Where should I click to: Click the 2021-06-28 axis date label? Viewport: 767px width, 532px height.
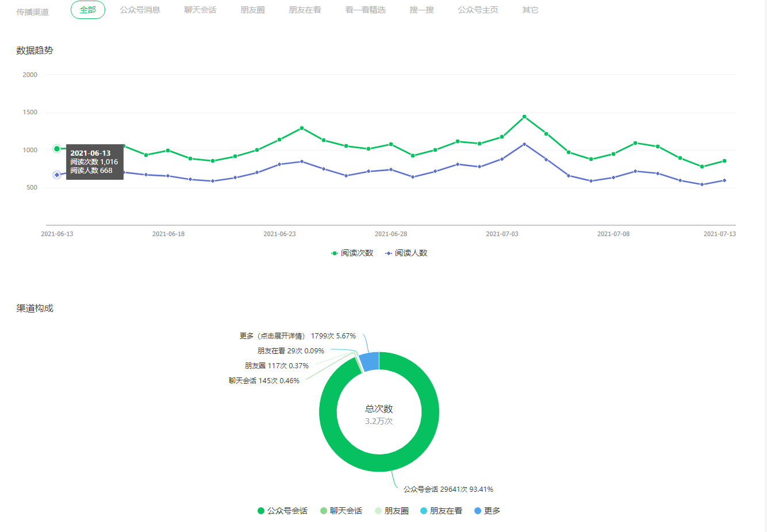391,234
